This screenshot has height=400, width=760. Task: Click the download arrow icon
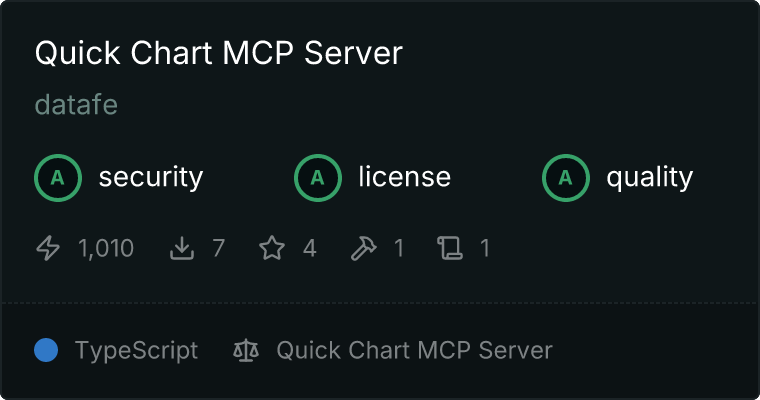(x=182, y=248)
